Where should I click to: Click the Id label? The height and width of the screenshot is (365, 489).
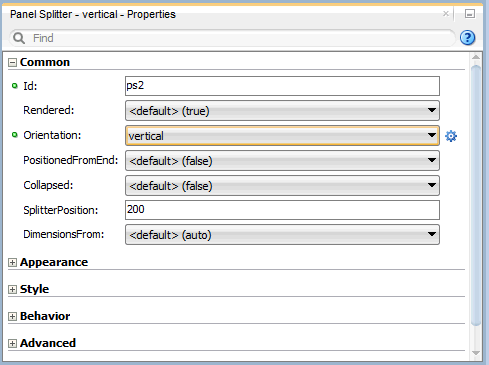30,86
